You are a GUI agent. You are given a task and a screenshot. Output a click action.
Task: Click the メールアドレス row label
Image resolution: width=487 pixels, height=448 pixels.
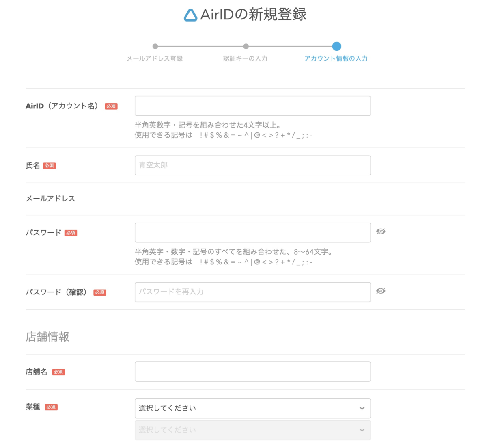[50, 199]
